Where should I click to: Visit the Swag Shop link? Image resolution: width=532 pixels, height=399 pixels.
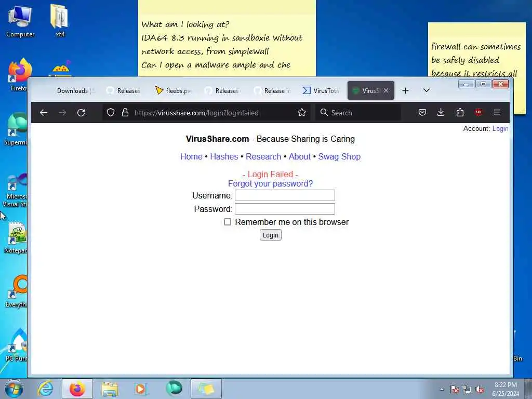click(x=339, y=156)
